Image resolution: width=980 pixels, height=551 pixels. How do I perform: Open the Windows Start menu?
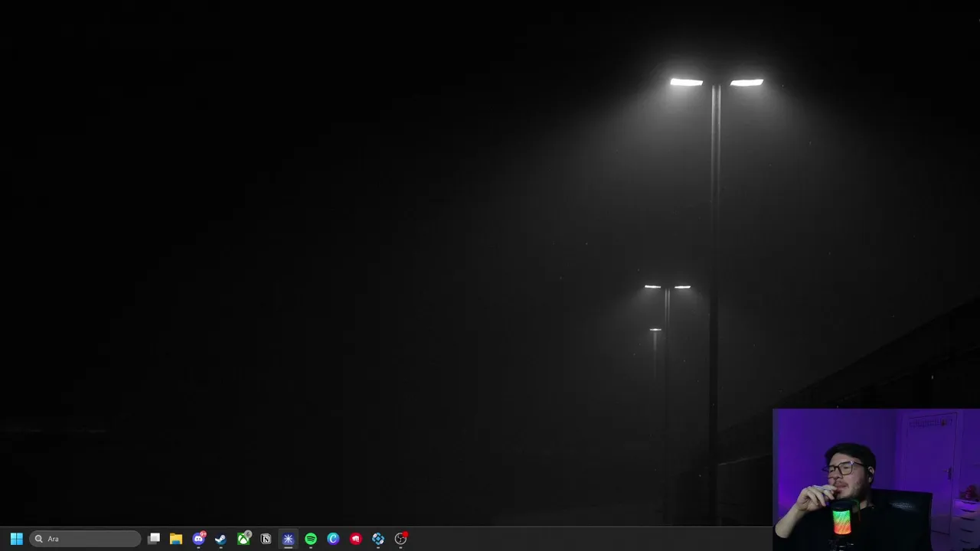[16, 539]
